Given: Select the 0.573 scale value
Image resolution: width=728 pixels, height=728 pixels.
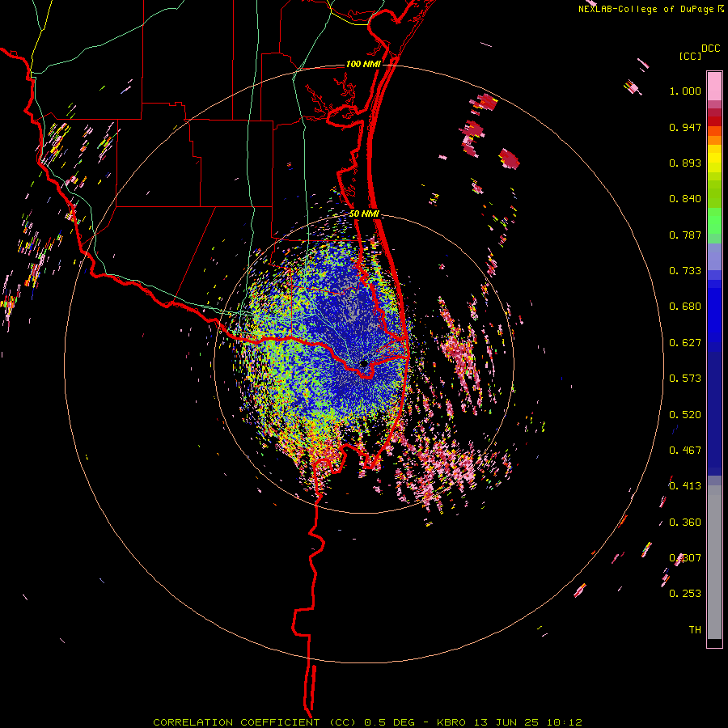Looking at the screenshot, I should coord(685,379).
